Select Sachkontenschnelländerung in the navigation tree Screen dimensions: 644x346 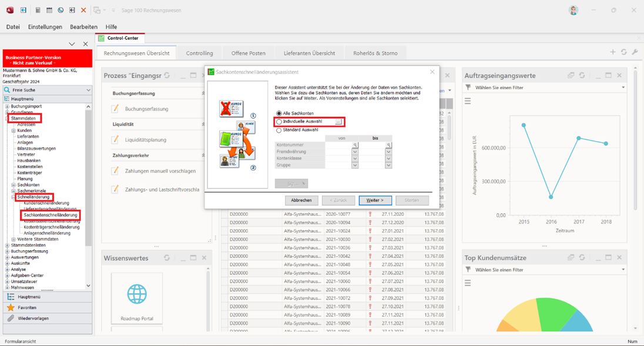pos(51,215)
